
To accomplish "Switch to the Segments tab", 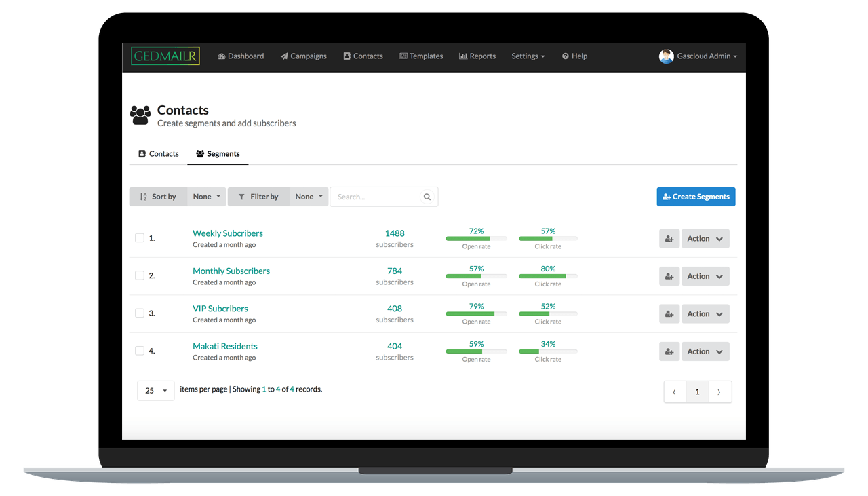I will pyautogui.click(x=218, y=154).
